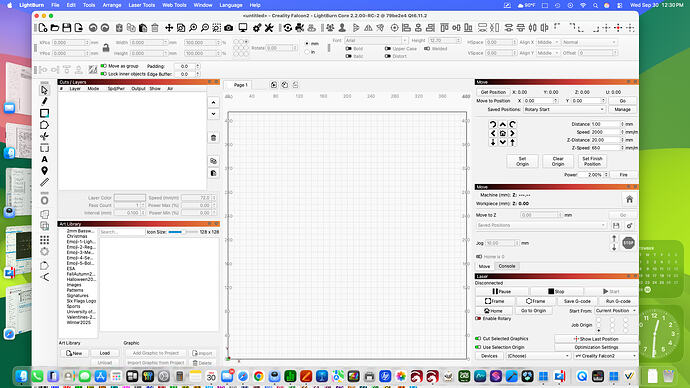Open Saved Positions dropdown showing Rotary Start

coord(564,109)
